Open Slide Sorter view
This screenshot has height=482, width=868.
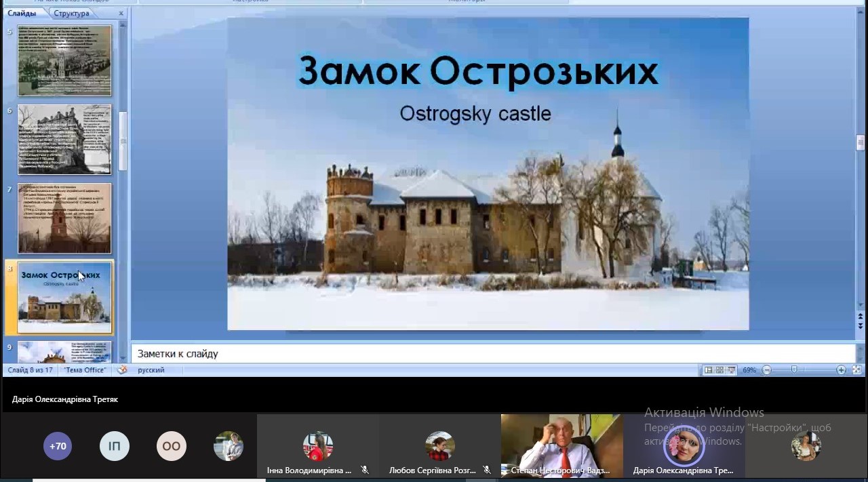pos(719,370)
